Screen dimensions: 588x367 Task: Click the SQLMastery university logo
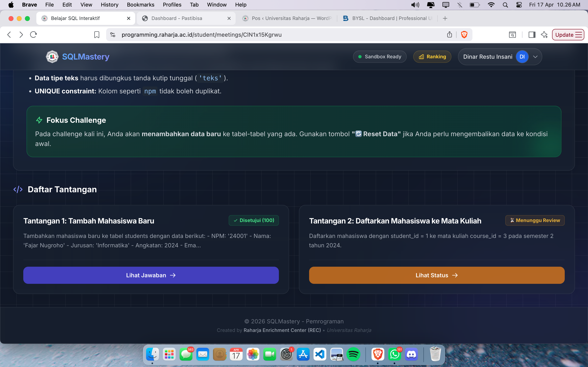tap(52, 56)
